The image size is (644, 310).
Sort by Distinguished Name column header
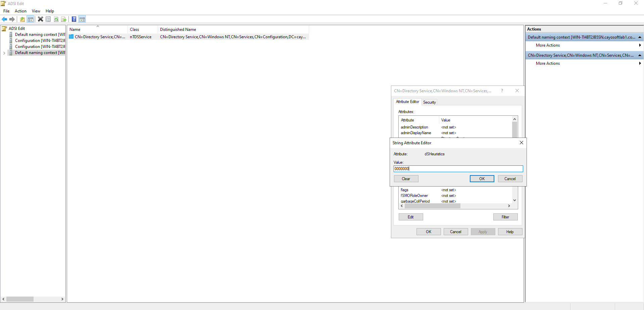(178, 30)
